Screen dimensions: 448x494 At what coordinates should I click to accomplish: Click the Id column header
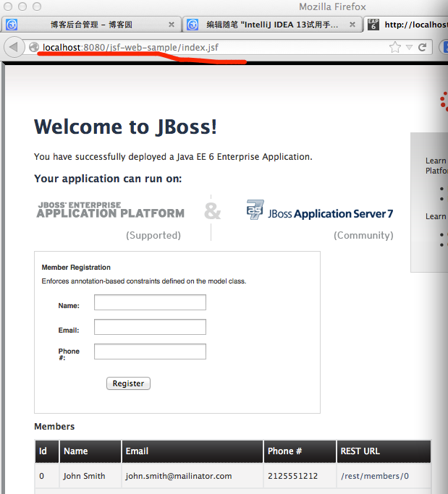pos(46,451)
